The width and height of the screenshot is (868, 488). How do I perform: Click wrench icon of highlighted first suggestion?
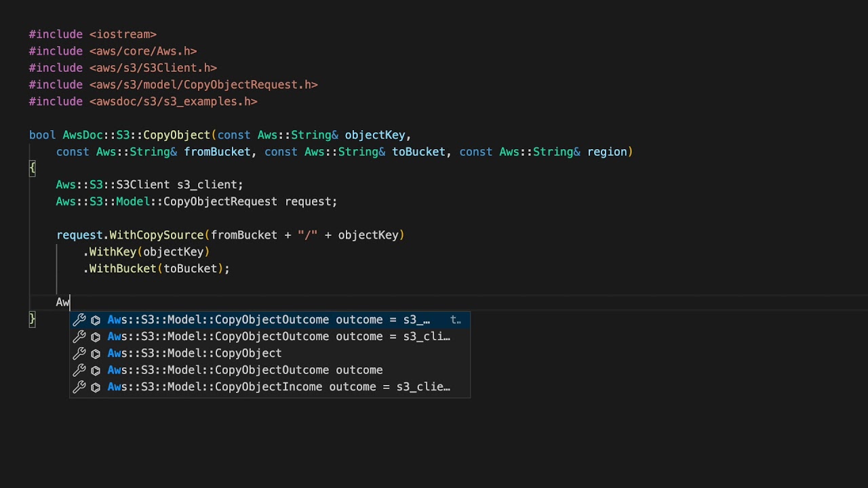tap(79, 319)
